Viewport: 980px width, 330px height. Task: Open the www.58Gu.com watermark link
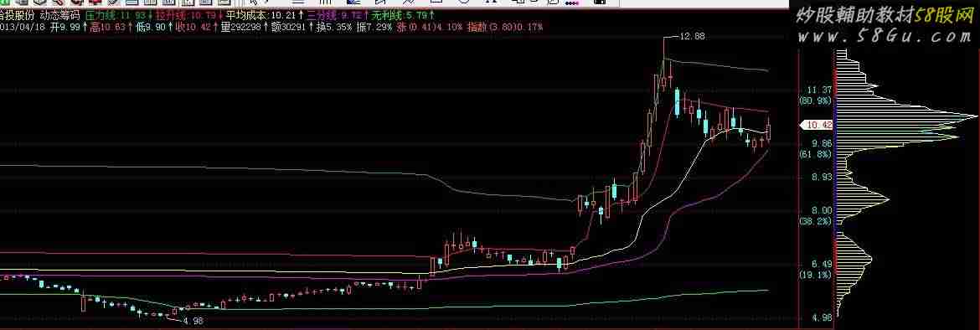[885, 36]
